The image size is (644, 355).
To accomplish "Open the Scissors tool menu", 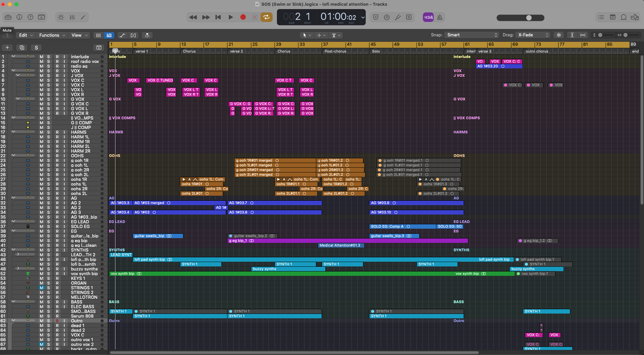I will pyautogui.click(x=336, y=35).
